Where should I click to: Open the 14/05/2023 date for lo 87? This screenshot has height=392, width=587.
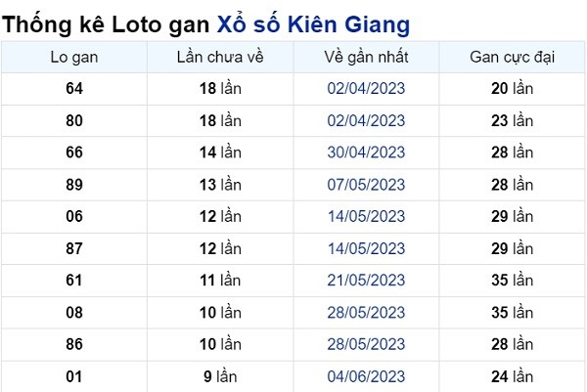coord(366,248)
